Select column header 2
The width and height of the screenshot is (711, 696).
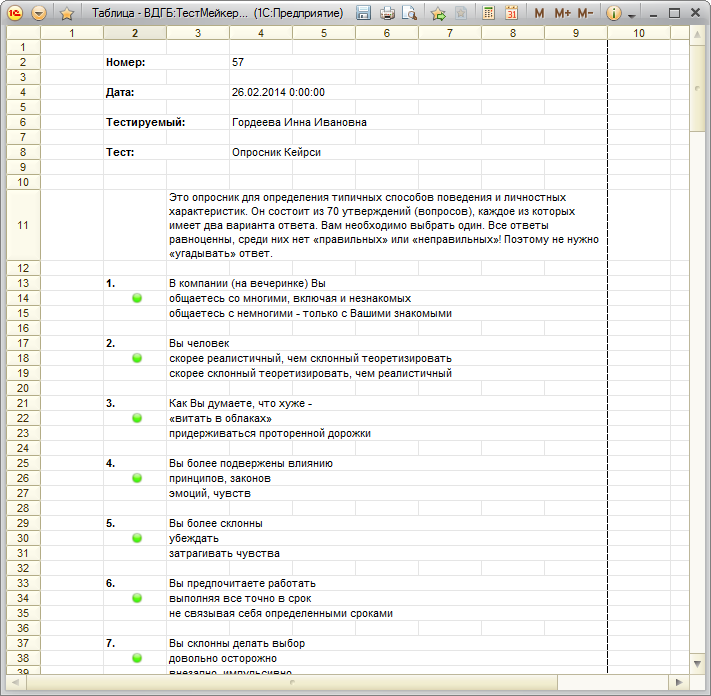pos(135,33)
